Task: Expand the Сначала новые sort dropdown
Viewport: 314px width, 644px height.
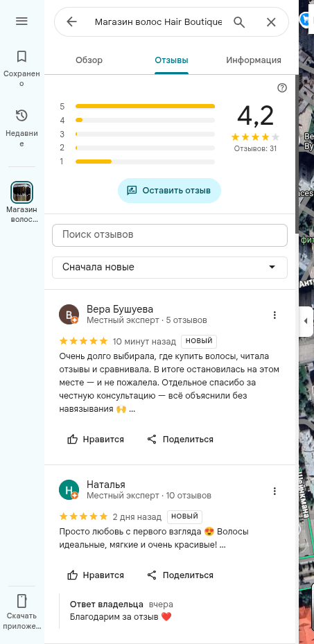Action: tap(170, 268)
